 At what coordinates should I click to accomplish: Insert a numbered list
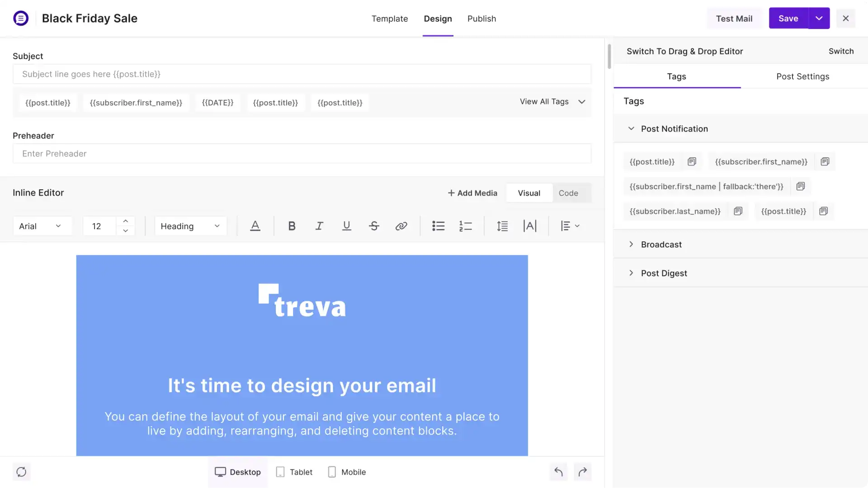[x=466, y=226]
